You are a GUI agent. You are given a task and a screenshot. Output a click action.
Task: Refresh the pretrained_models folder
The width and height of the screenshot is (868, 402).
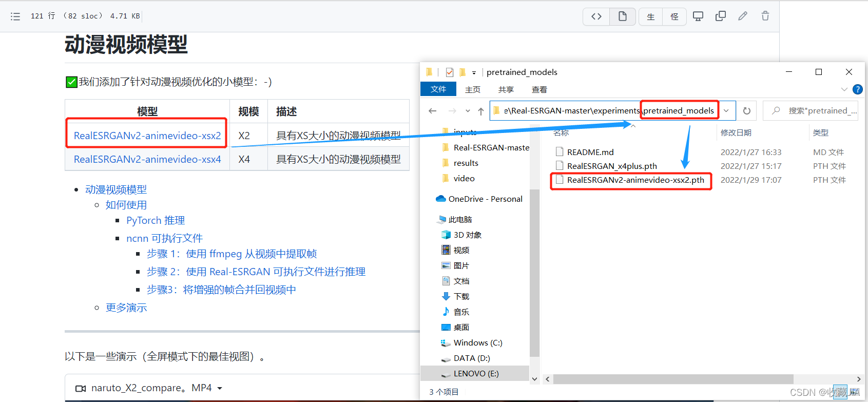coord(747,111)
